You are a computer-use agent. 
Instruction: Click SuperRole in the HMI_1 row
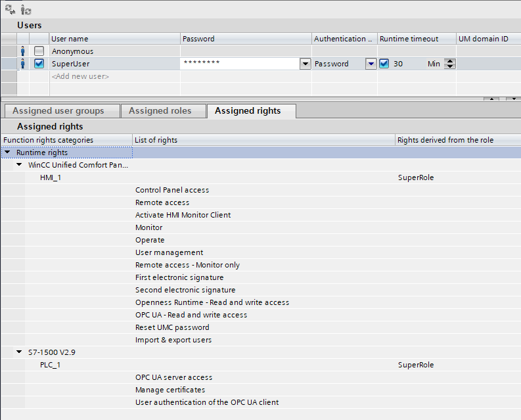416,177
